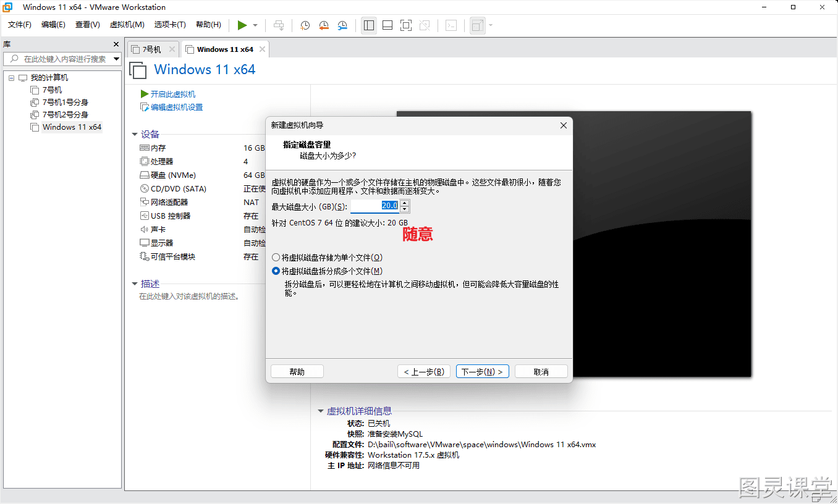Click the 声卡 sound card speaker icon

tap(145, 230)
